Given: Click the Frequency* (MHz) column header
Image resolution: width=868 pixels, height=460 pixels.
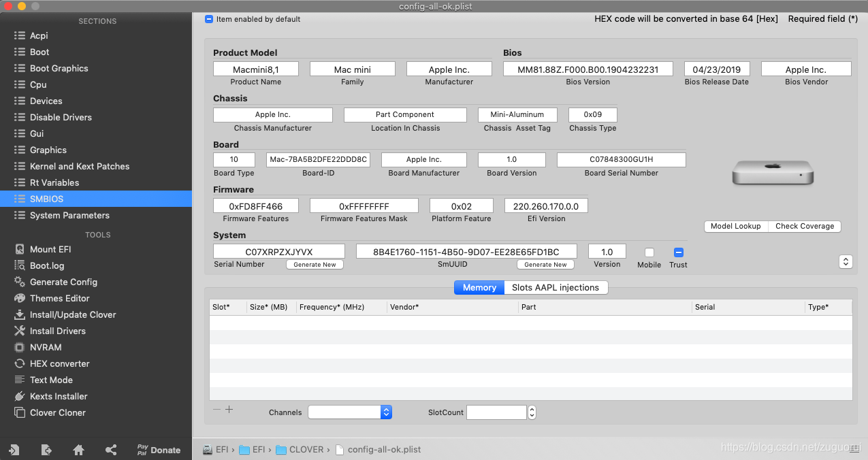Looking at the screenshot, I should point(341,307).
